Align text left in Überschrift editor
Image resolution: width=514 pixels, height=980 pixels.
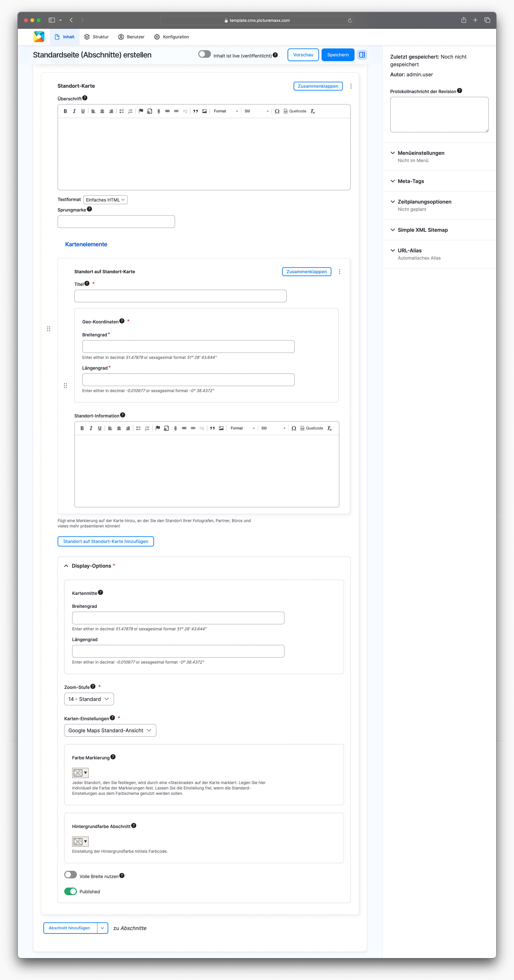coord(93,111)
